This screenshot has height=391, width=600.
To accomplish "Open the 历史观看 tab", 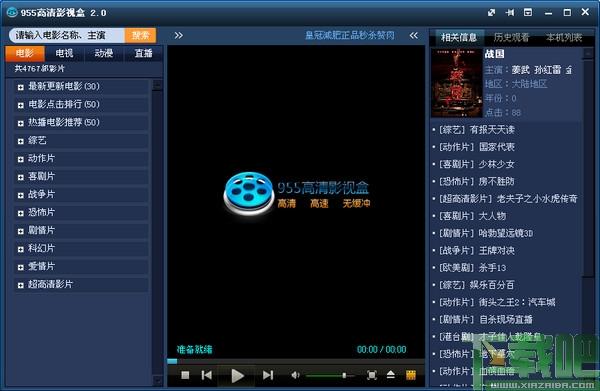I will pyautogui.click(x=511, y=37).
